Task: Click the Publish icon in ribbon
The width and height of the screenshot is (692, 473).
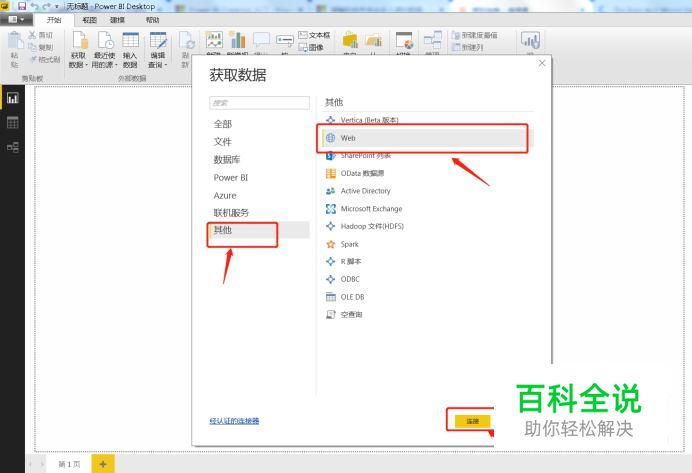Action: (530, 42)
